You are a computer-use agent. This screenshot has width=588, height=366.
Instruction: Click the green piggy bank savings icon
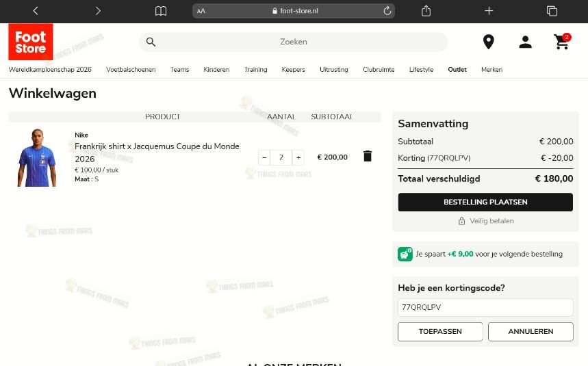[x=405, y=254]
